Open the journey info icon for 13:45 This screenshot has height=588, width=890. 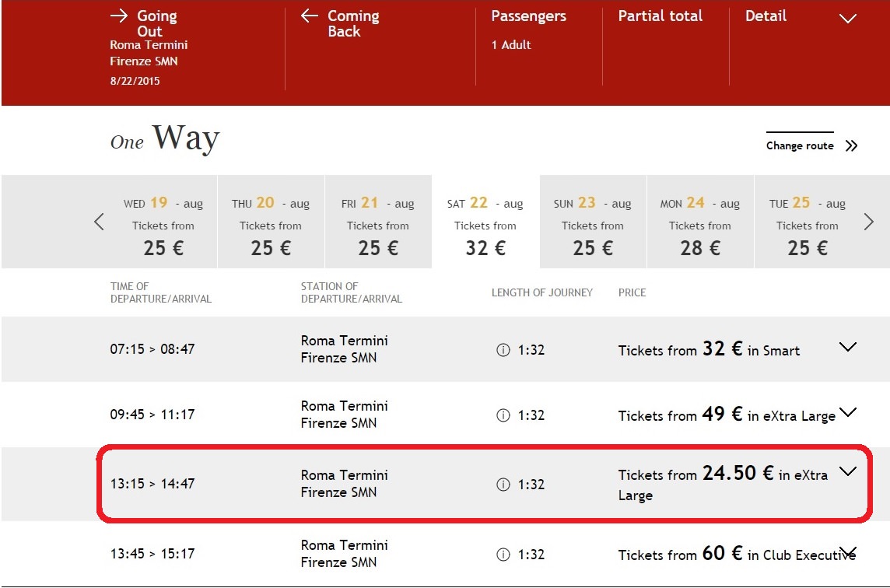(x=503, y=555)
